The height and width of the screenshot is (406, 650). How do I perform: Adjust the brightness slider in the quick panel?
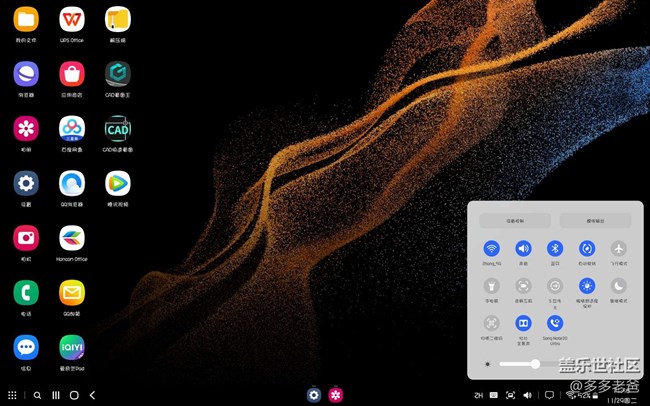pos(535,364)
